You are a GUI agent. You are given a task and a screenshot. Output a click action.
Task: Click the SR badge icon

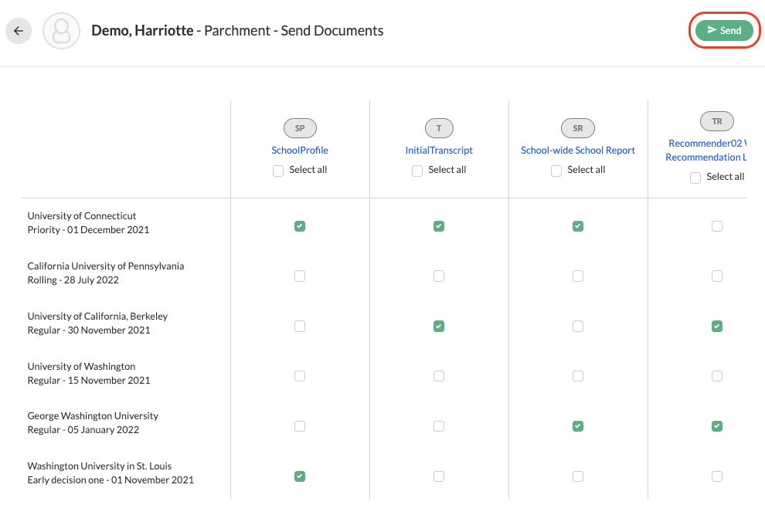pyautogui.click(x=578, y=128)
